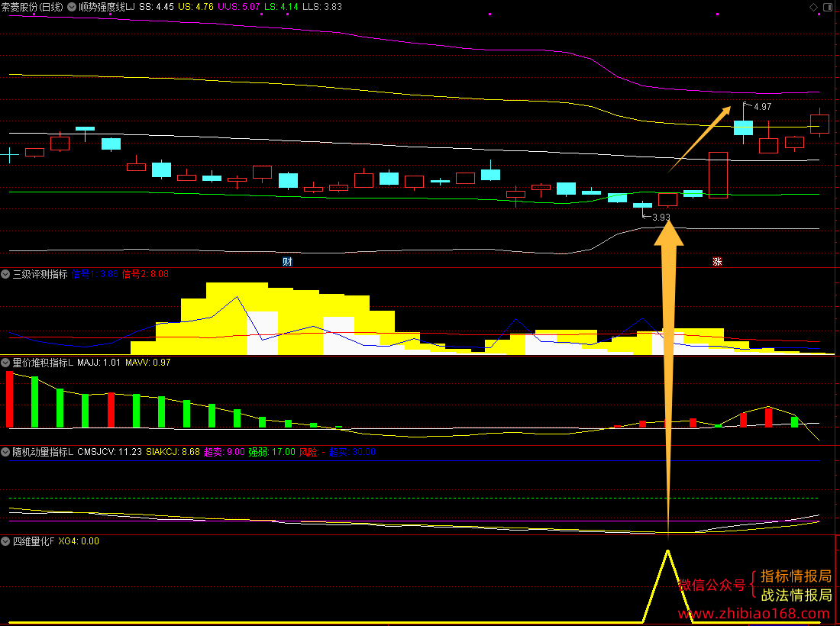Open the 三级评测指标 panel dropdown arrow
Screen dimensions: 840x626
point(5,274)
